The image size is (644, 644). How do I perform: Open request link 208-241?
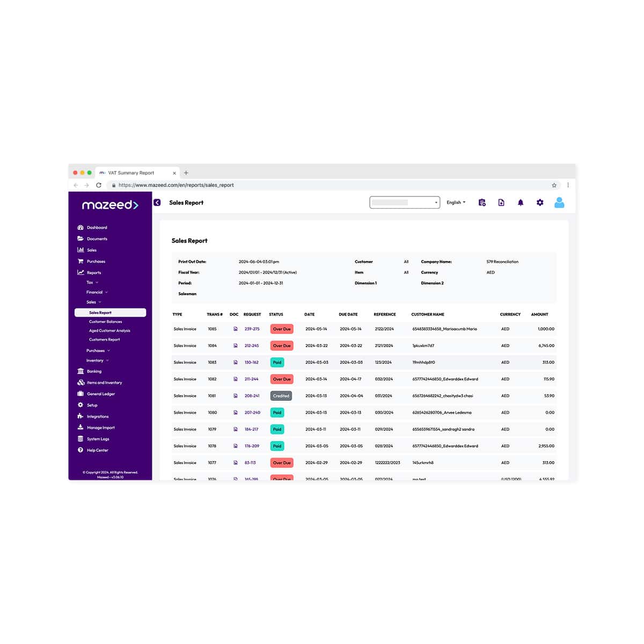252,396
